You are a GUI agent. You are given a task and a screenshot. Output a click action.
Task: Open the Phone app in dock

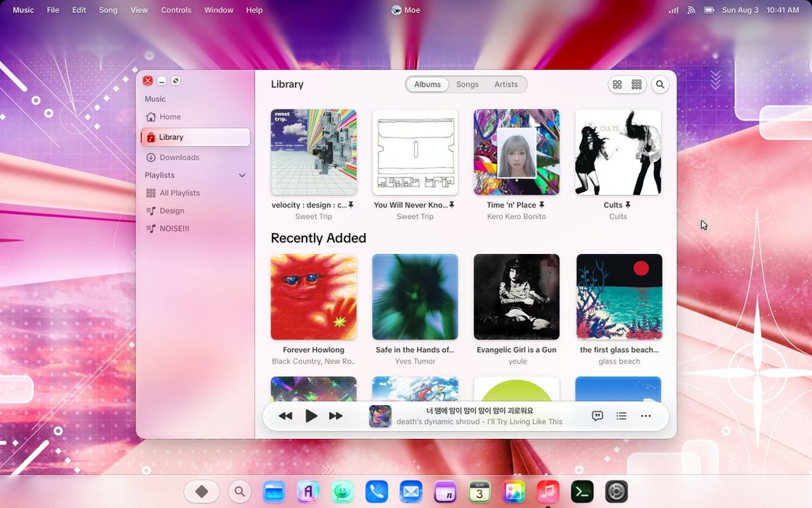tap(376, 491)
